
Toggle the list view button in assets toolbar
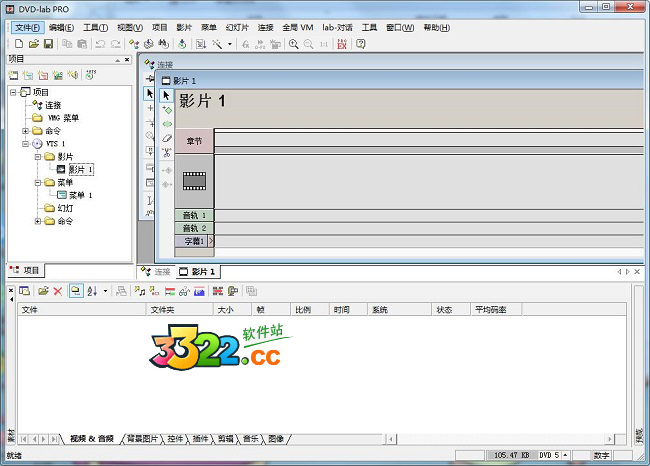(75, 291)
